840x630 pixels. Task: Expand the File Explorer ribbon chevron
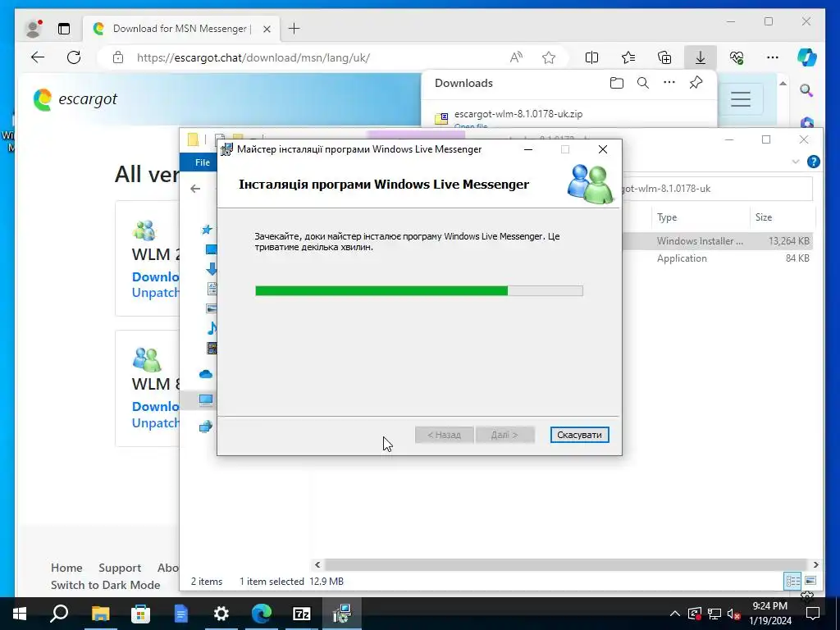click(x=796, y=162)
